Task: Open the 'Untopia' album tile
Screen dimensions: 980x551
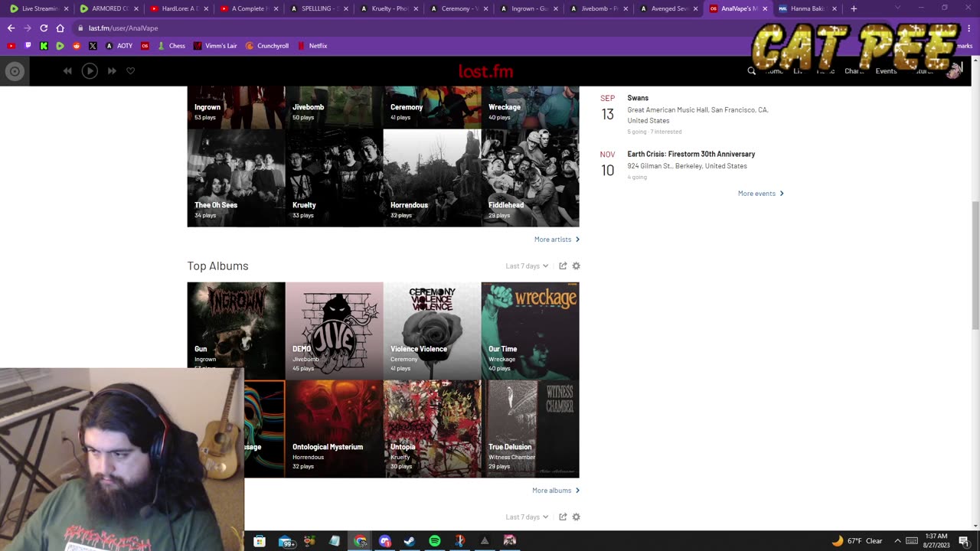Action: pyautogui.click(x=432, y=429)
